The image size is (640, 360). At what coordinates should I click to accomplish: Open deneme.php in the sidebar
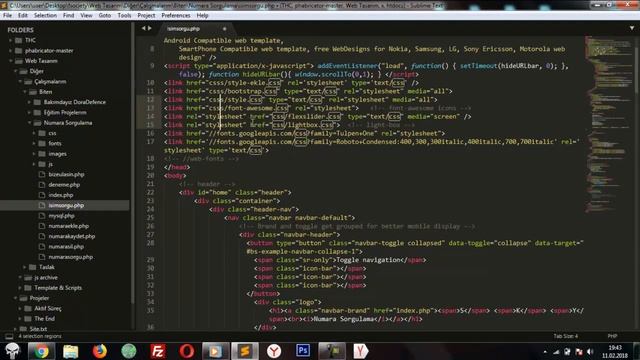pos(64,185)
